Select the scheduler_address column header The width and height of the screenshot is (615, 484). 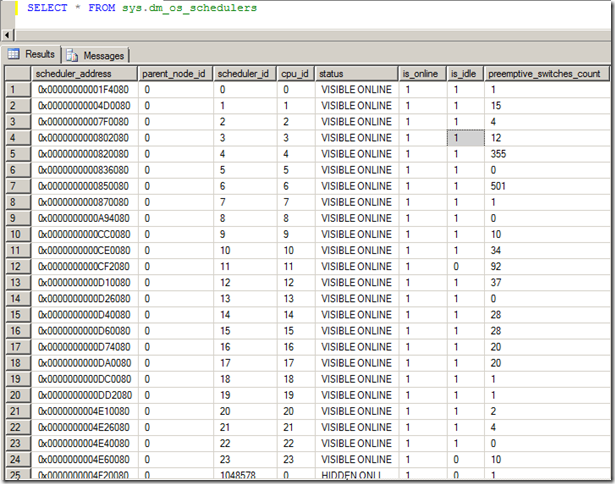(x=84, y=74)
